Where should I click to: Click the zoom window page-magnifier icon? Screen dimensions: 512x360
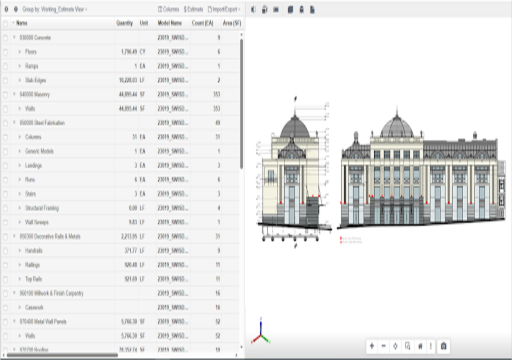point(408,346)
